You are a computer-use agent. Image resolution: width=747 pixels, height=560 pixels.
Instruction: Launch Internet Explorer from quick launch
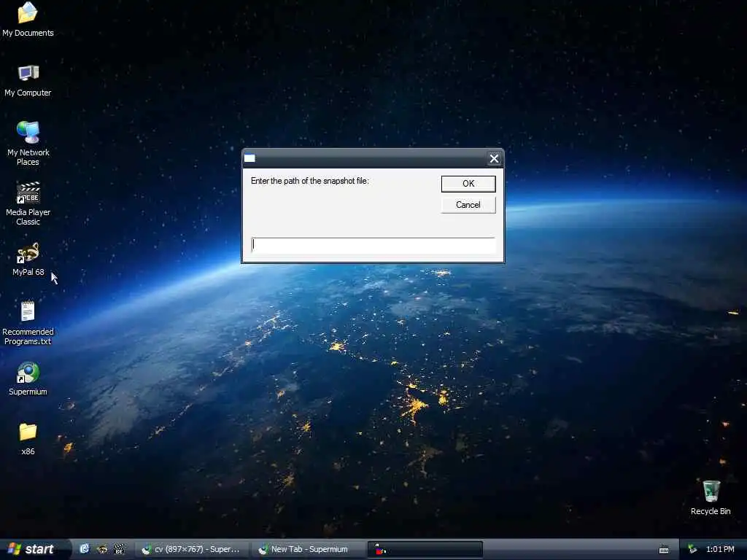(x=85, y=549)
